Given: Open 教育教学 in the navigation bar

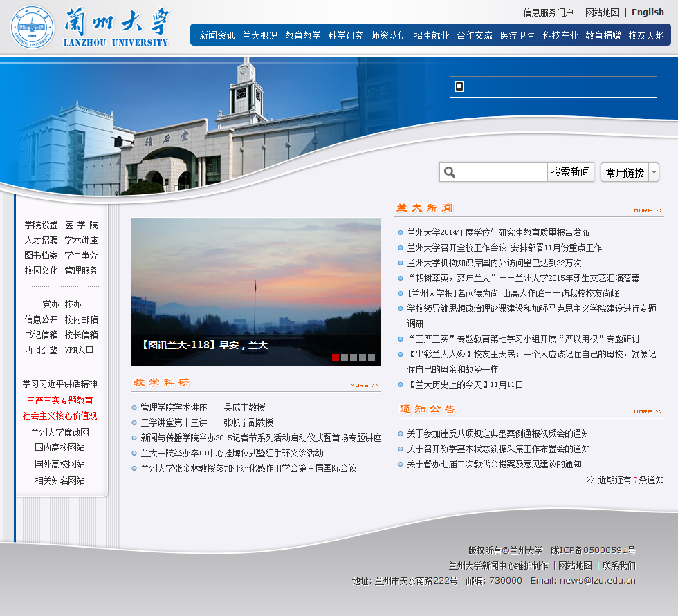Looking at the screenshot, I should point(303,35).
